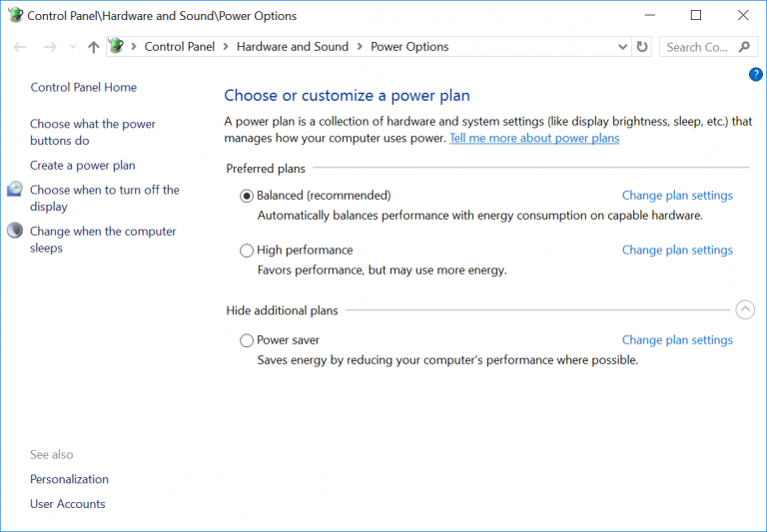
Task: Navigate to Hardware and Sound breadcrumb
Action: point(292,47)
